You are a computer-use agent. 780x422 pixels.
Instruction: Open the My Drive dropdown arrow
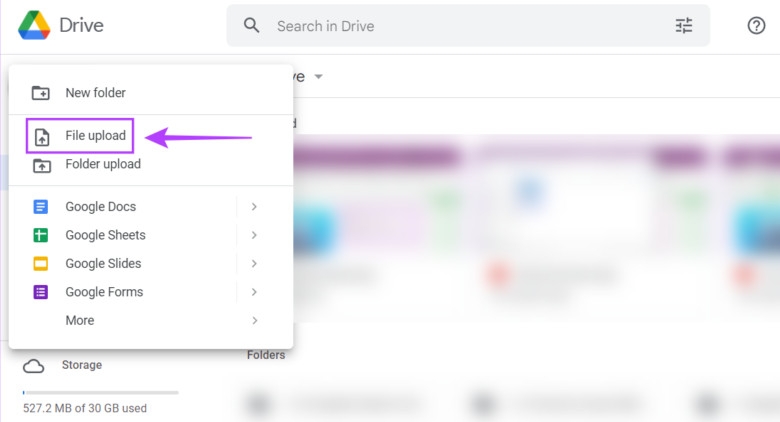(318, 77)
